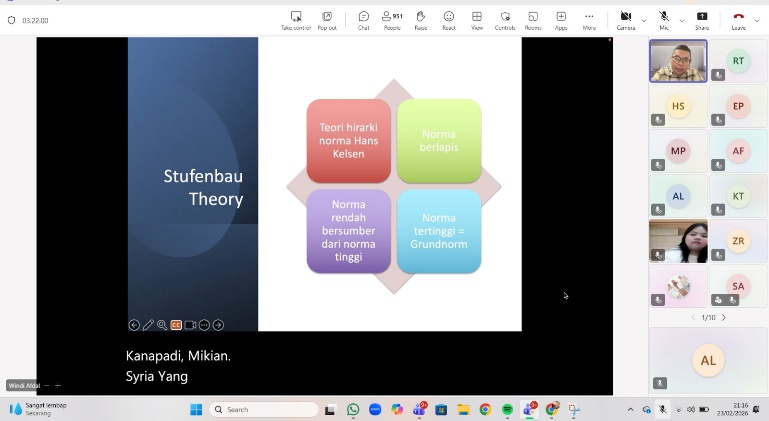Open the Chat panel

363,19
